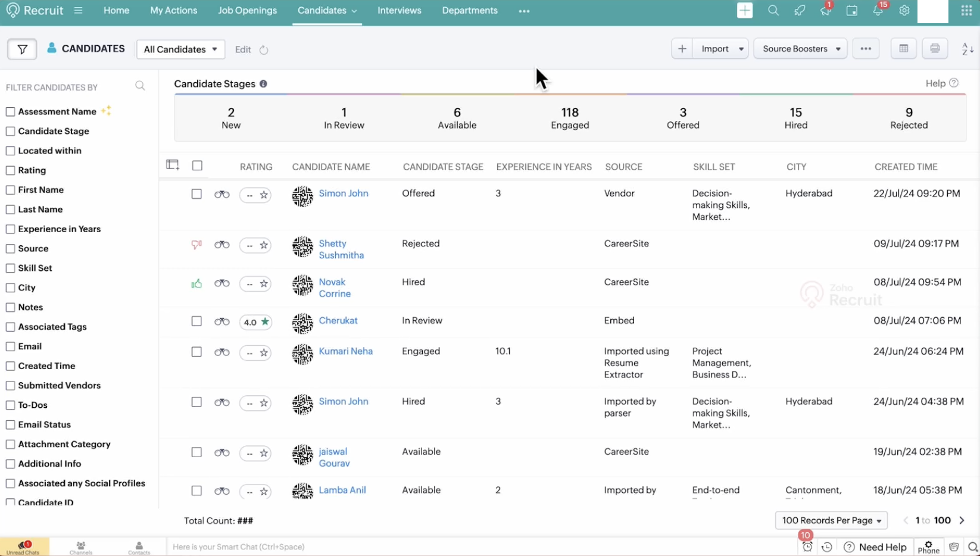Open Contacts in the bottom bar

139,548
